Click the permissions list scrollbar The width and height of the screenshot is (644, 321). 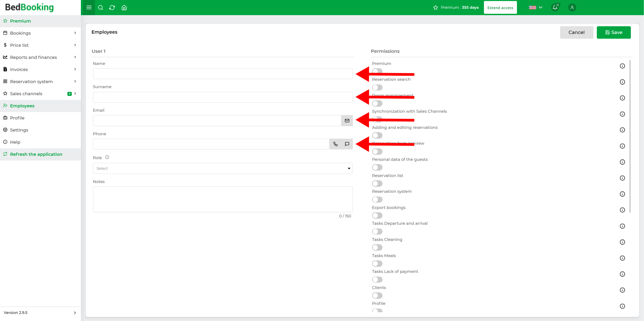(x=630, y=136)
